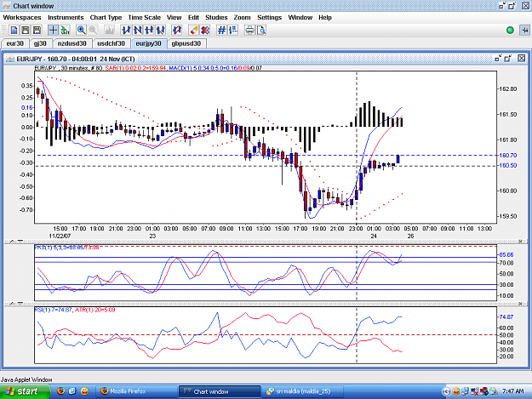Click the zoom in magnifier icon
This screenshot has height=399, width=532.
[x=81, y=31]
